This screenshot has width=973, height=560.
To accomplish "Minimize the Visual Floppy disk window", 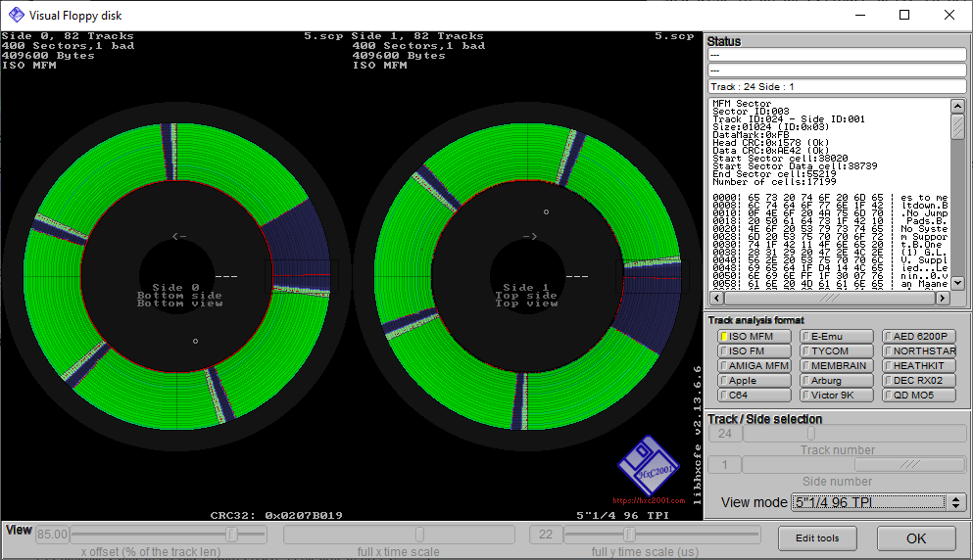I will click(860, 15).
